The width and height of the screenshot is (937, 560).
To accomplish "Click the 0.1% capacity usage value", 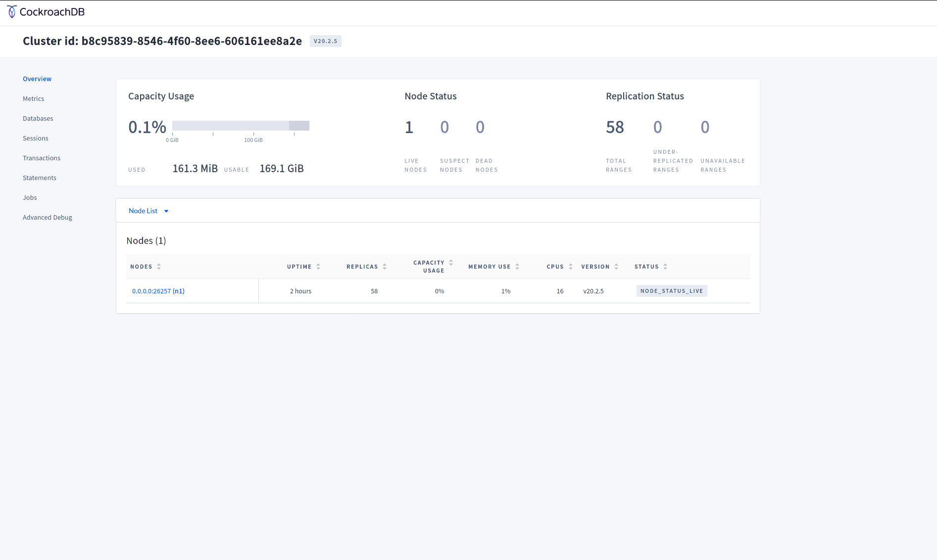I will [148, 127].
